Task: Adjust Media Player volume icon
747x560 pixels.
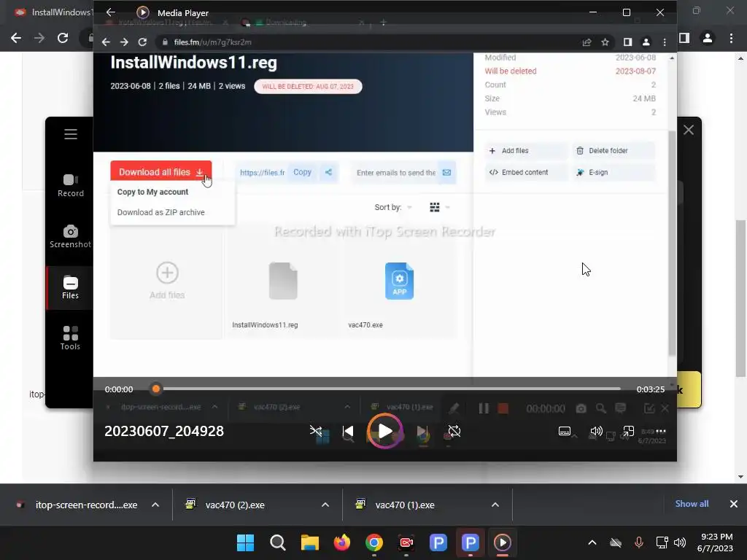Action: (x=596, y=432)
